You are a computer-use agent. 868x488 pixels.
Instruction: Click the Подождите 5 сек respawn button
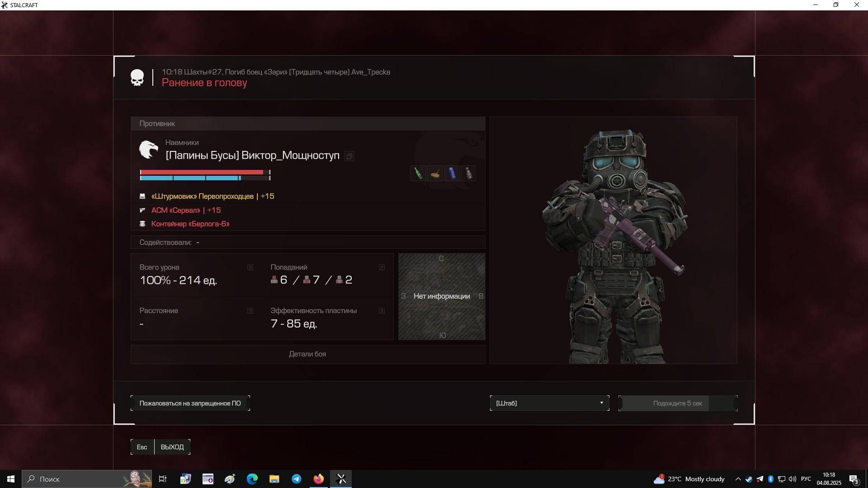click(x=678, y=403)
